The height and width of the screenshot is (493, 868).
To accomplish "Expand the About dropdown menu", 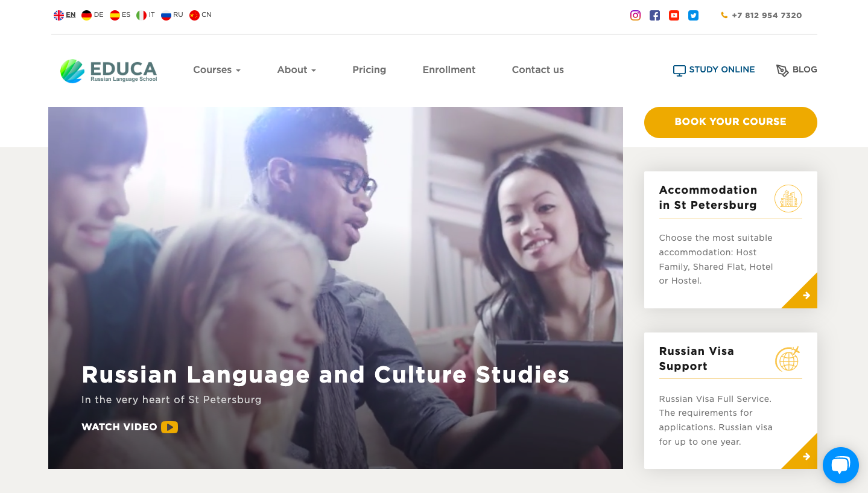I will [296, 70].
